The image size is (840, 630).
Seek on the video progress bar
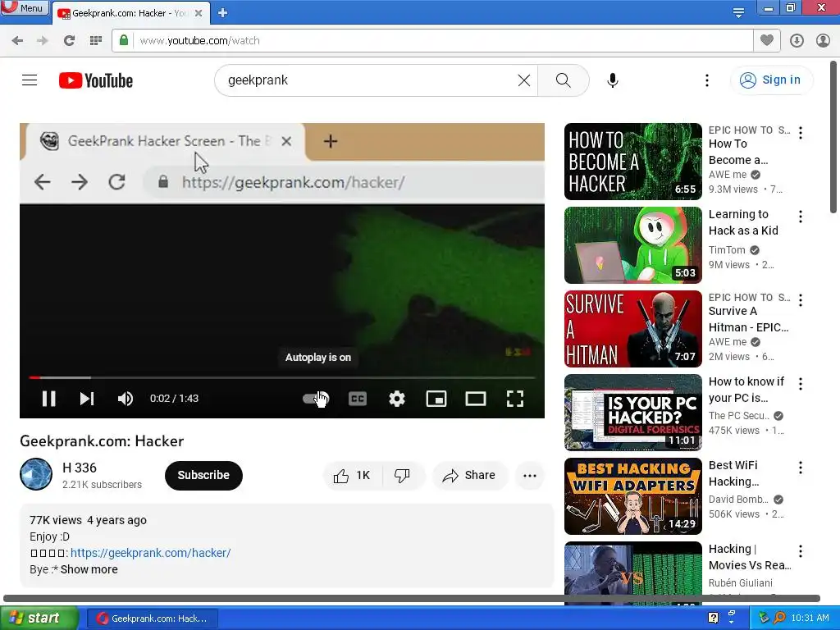(282, 377)
